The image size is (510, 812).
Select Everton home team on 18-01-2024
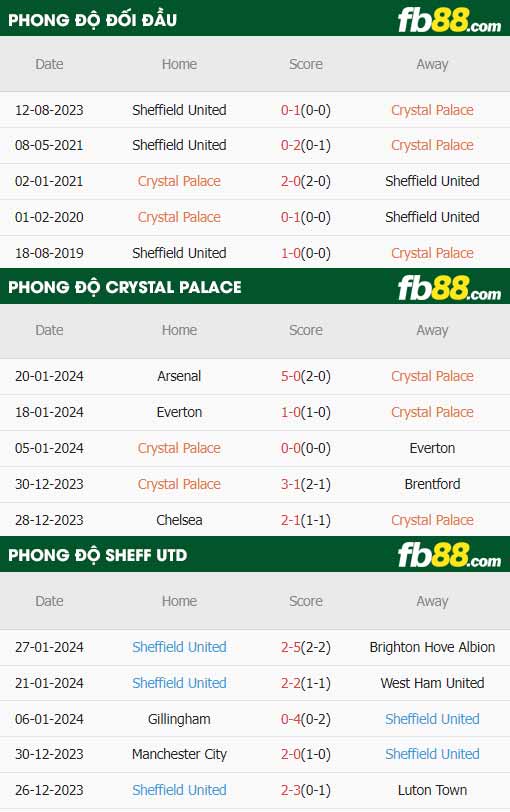tap(179, 412)
